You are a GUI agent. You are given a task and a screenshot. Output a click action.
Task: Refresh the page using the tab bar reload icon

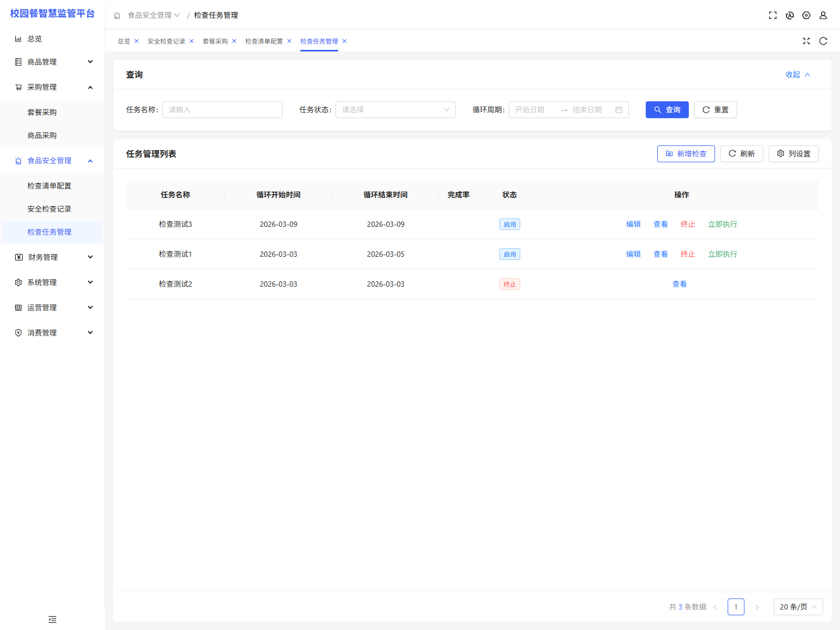(823, 41)
